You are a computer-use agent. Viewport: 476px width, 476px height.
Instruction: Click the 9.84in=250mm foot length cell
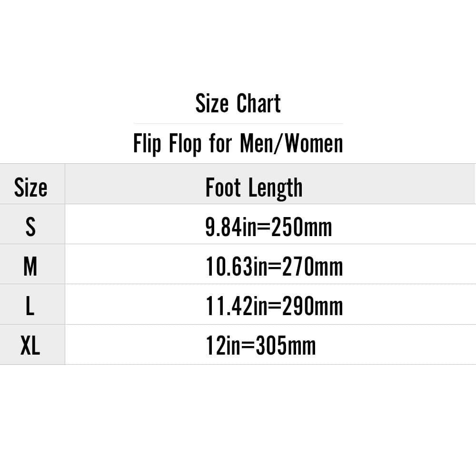[x=268, y=227]
